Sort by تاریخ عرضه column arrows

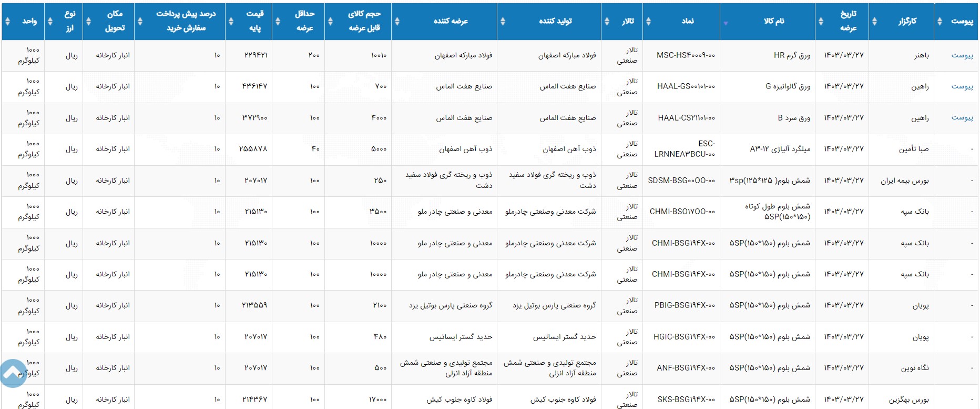point(821,21)
